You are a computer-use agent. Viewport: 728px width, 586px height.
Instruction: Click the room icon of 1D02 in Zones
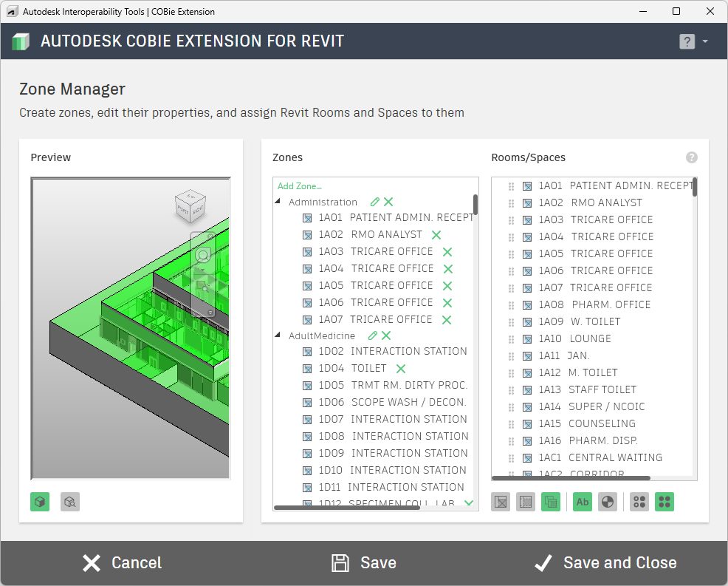(x=307, y=352)
